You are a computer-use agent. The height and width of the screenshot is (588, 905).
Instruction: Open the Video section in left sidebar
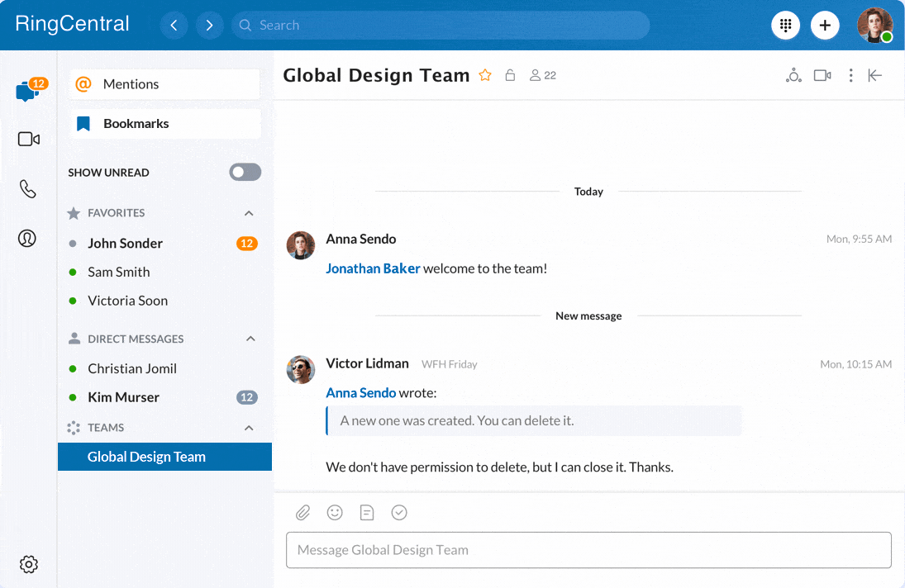[28, 140]
